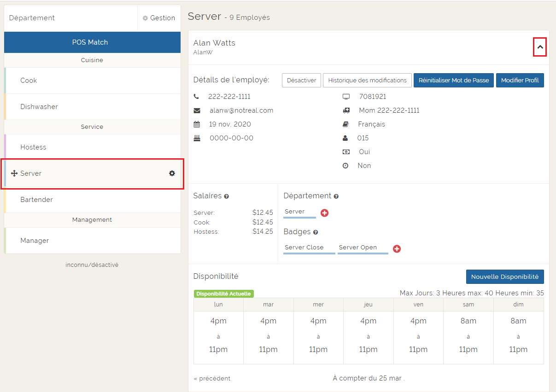Go to précédent availability
Image resolution: width=556 pixels, height=392 pixels.
point(212,379)
